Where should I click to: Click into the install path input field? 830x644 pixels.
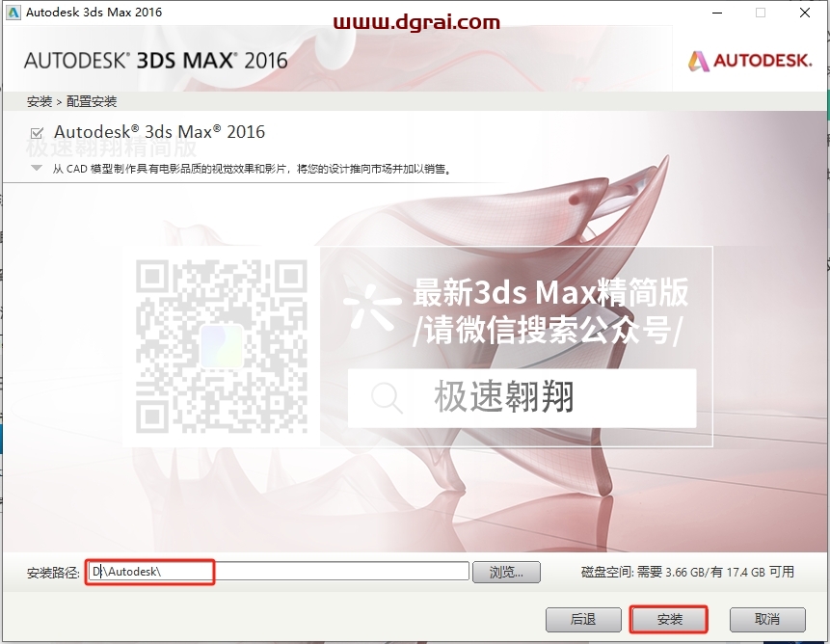279,572
